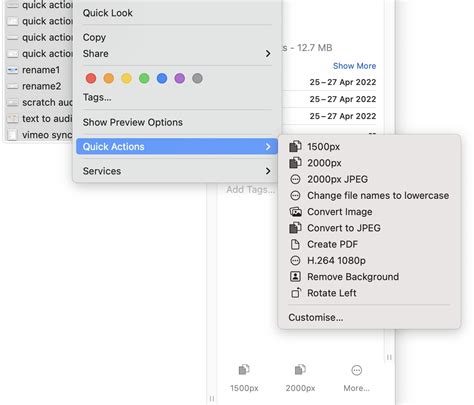Select the Create PDF quick action

369,244
